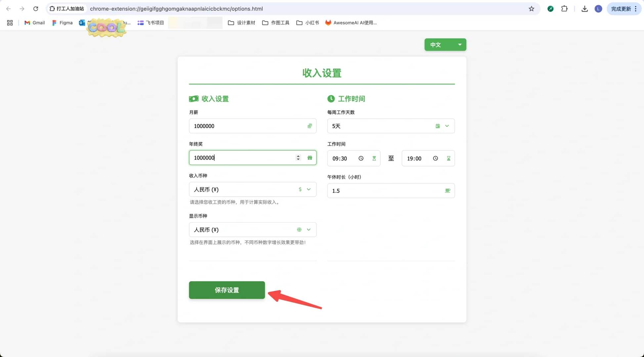Viewport: 644px width, 357px height.
Task: Click the coins icon in the 月薪 field
Action: (310, 126)
